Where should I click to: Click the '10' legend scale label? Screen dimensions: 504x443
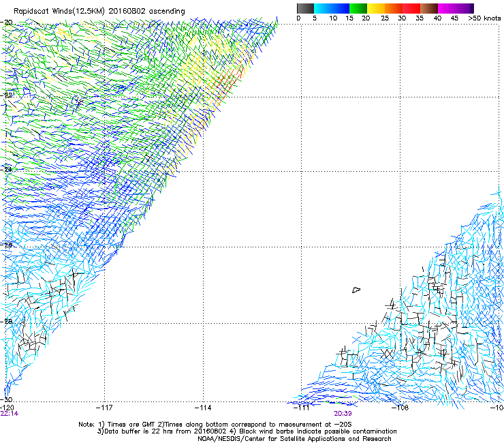tap(333, 18)
